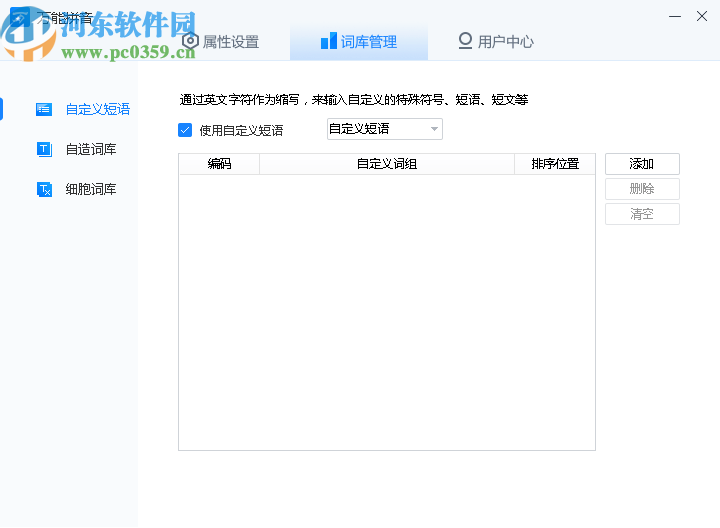Select 自造词库 in the sidebar
This screenshot has width=720, height=528.
tap(91, 149)
